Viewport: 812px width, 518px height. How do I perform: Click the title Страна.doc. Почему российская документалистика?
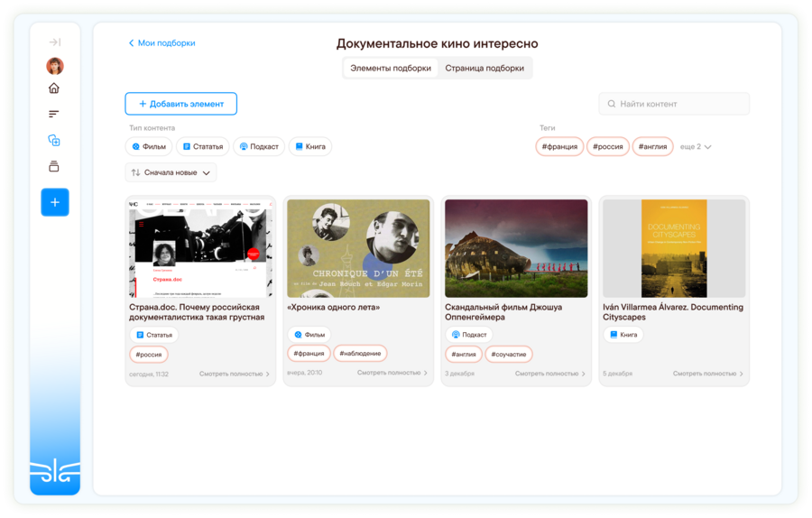[197, 312]
